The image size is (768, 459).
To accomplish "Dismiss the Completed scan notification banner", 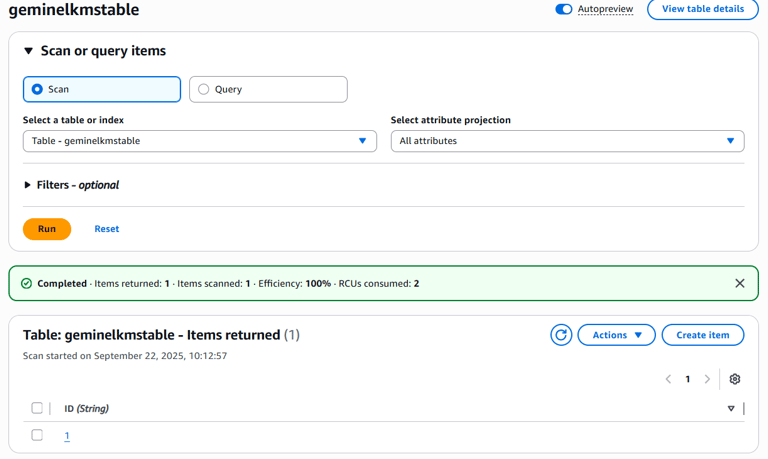I will (740, 283).
